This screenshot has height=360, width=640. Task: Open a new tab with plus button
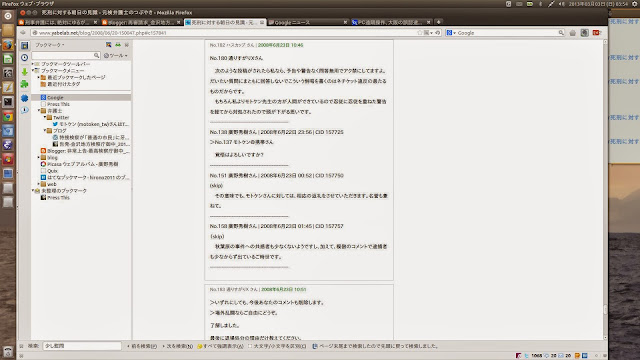(438, 22)
